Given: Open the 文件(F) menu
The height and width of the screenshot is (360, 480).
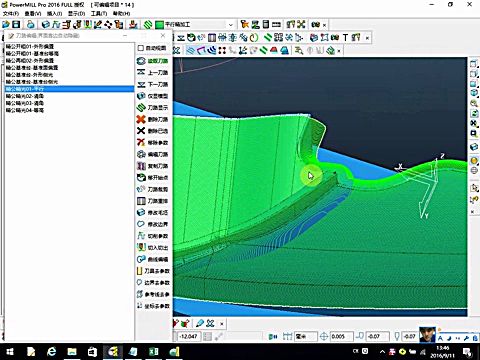Looking at the screenshot, I should coord(11,14).
